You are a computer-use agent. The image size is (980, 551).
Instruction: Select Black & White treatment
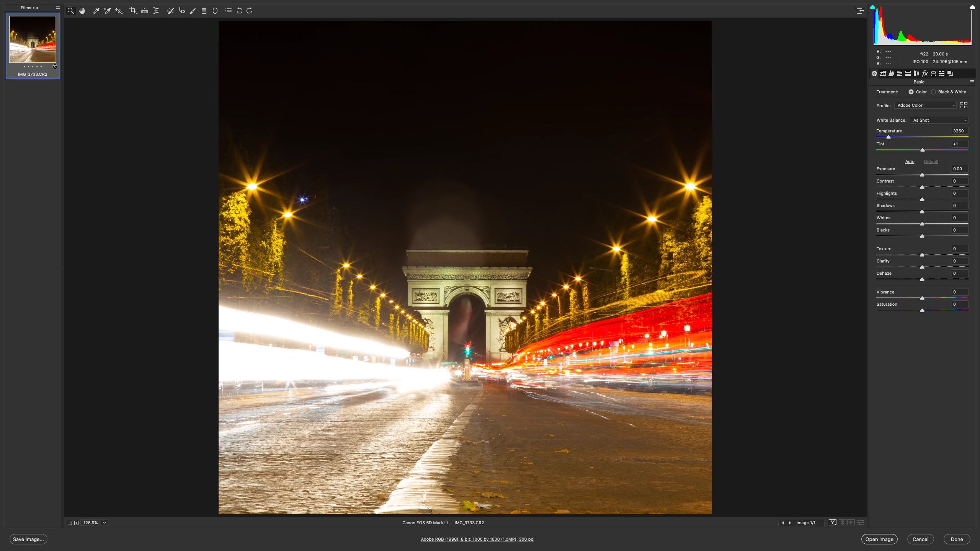(933, 92)
